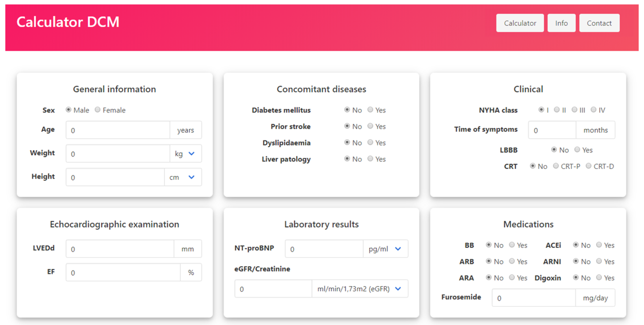Mark Prior stroke as Yes
644x325 pixels.
click(x=370, y=126)
